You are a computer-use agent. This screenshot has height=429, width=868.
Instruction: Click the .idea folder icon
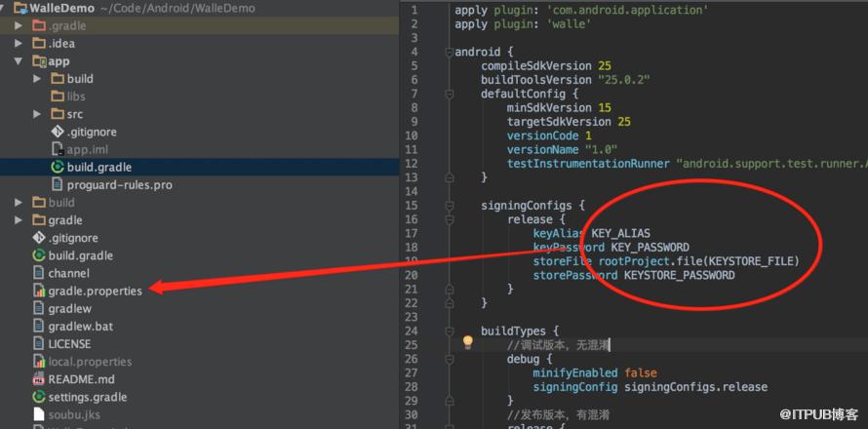pos(39,43)
